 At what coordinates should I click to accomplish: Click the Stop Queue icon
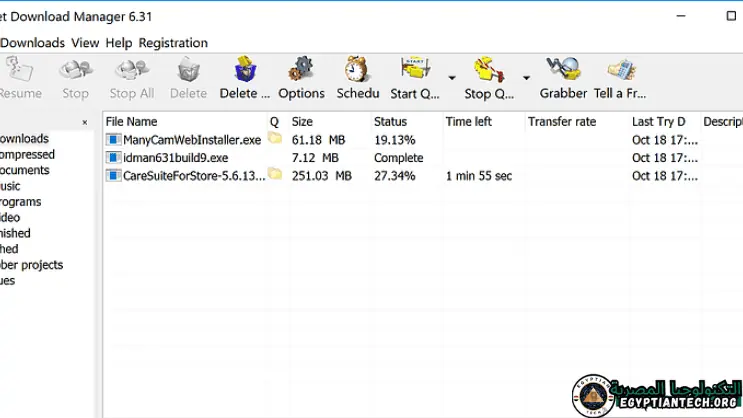pos(489,69)
